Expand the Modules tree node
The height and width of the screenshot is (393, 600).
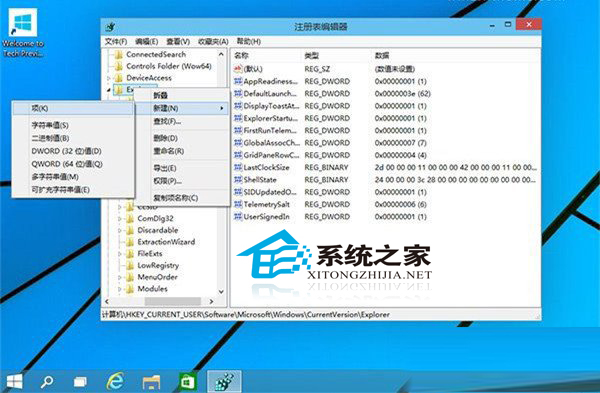(120, 289)
